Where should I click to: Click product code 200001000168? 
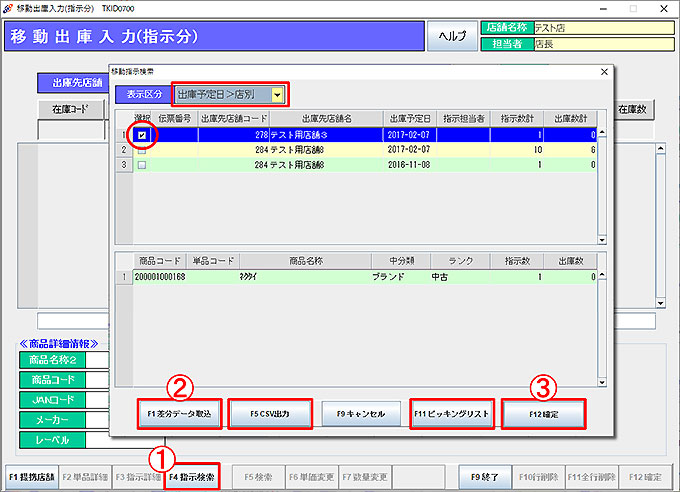(x=160, y=277)
